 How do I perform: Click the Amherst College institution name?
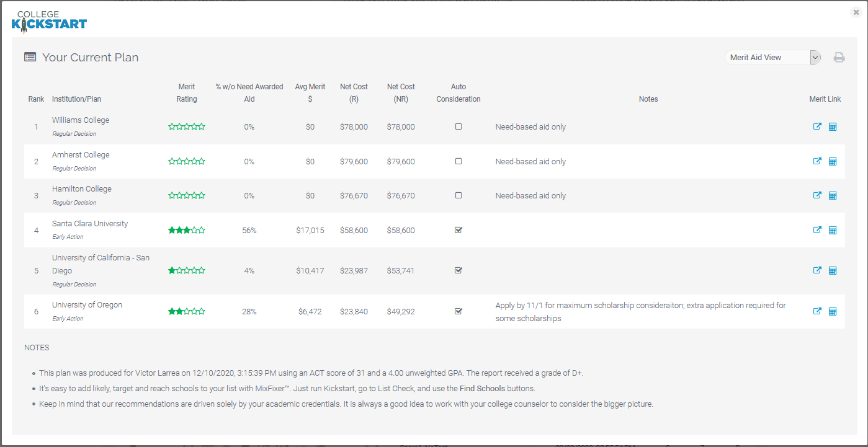[81, 155]
